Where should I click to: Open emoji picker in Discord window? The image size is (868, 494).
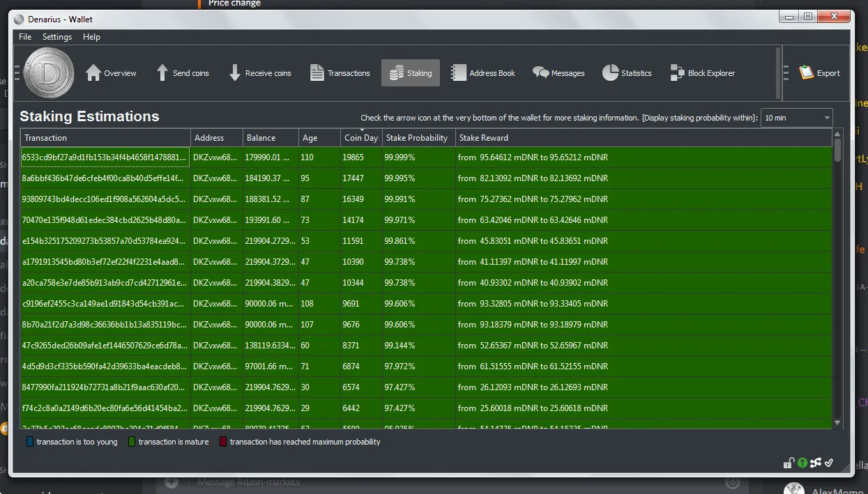pos(732,482)
